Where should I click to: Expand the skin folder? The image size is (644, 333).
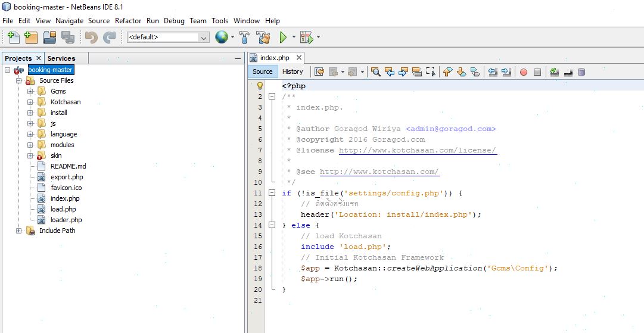pyautogui.click(x=30, y=155)
